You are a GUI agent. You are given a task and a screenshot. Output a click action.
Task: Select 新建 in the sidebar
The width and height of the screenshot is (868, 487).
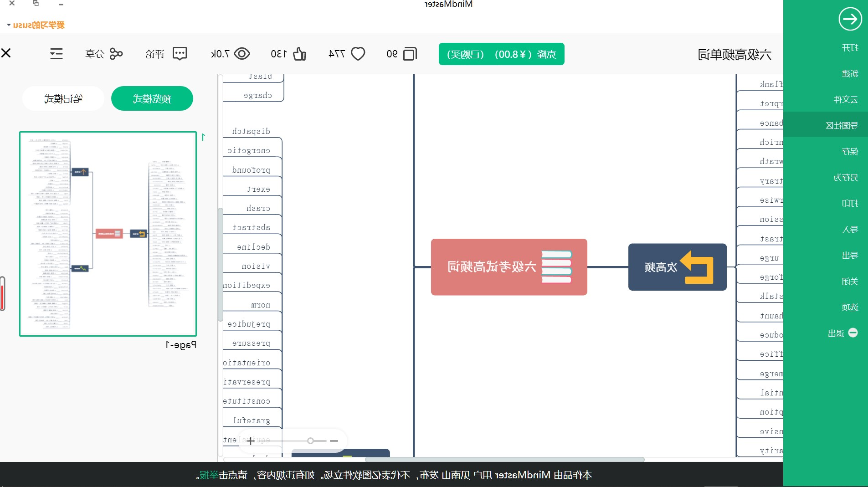(850, 73)
